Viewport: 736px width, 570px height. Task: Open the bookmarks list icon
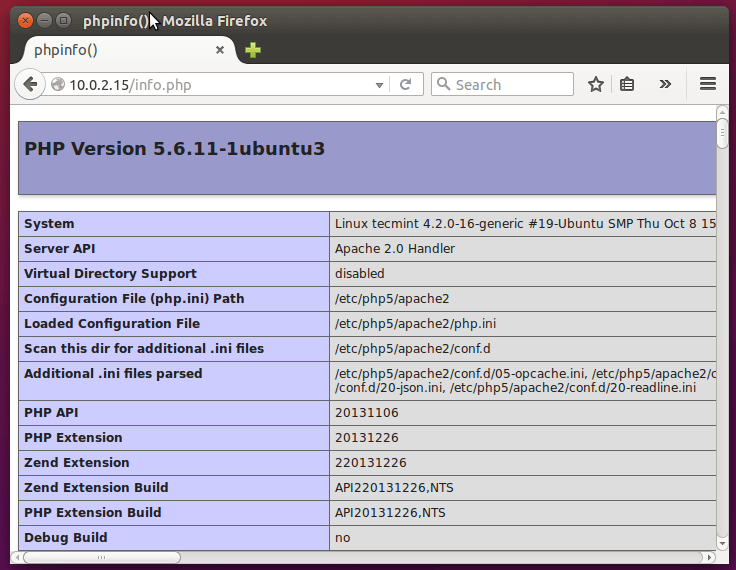click(x=627, y=85)
